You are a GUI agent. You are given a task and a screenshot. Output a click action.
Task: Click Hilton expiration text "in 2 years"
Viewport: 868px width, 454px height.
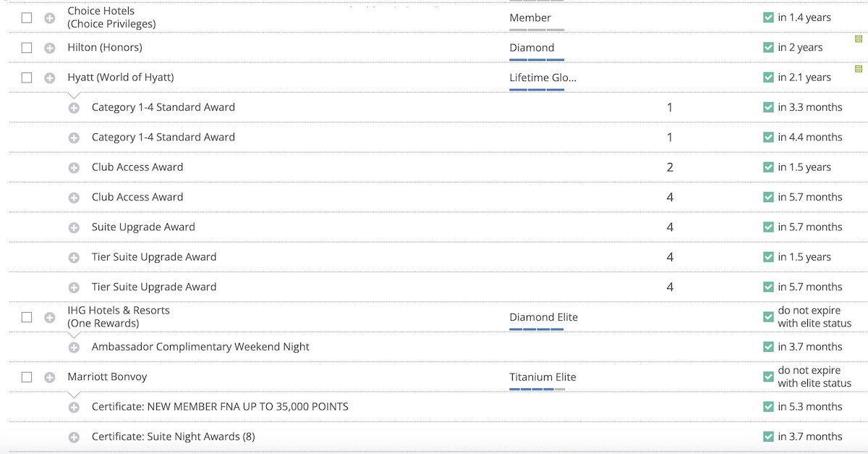click(800, 48)
